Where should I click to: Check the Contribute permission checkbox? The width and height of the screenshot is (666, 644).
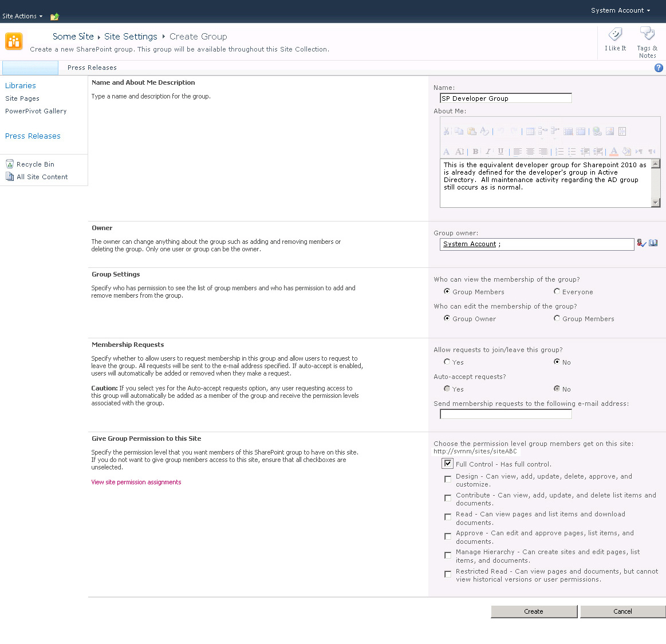click(448, 498)
